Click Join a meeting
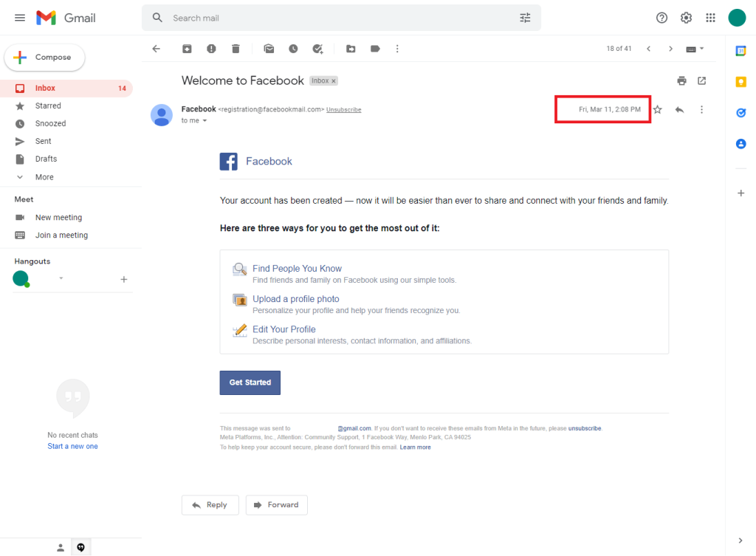Image resolution: width=756 pixels, height=556 pixels. tap(61, 236)
